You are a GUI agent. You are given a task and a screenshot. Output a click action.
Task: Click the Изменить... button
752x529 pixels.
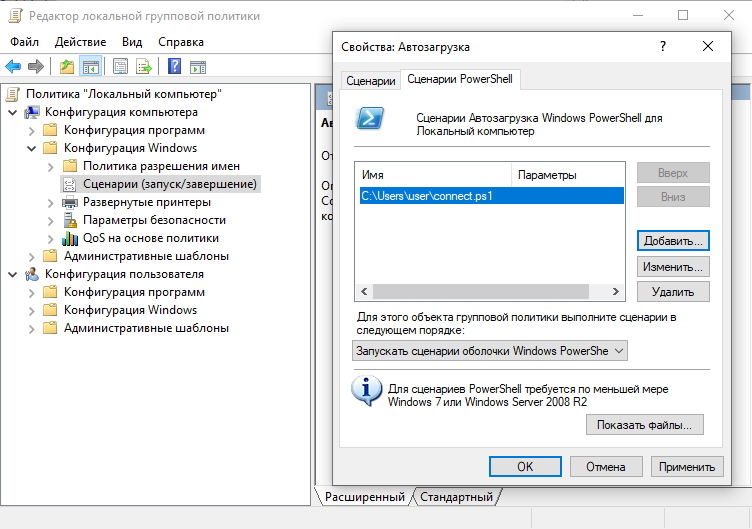pyautogui.click(x=673, y=267)
